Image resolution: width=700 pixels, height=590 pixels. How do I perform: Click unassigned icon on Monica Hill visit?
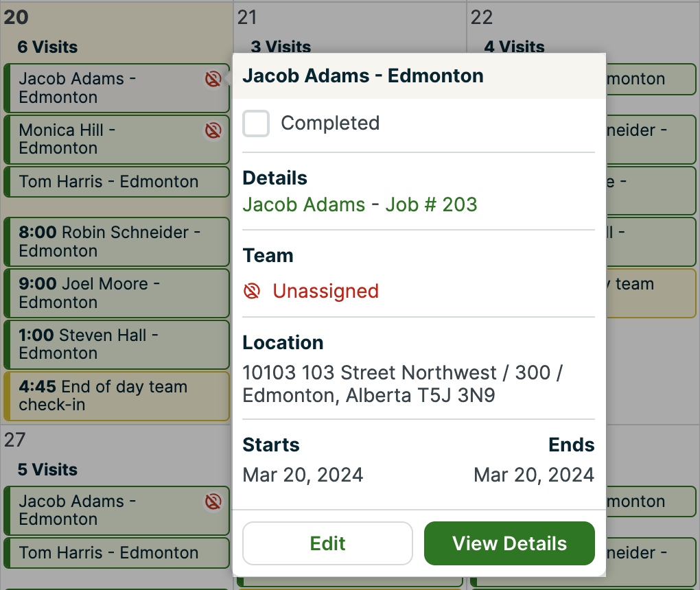[213, 130]
